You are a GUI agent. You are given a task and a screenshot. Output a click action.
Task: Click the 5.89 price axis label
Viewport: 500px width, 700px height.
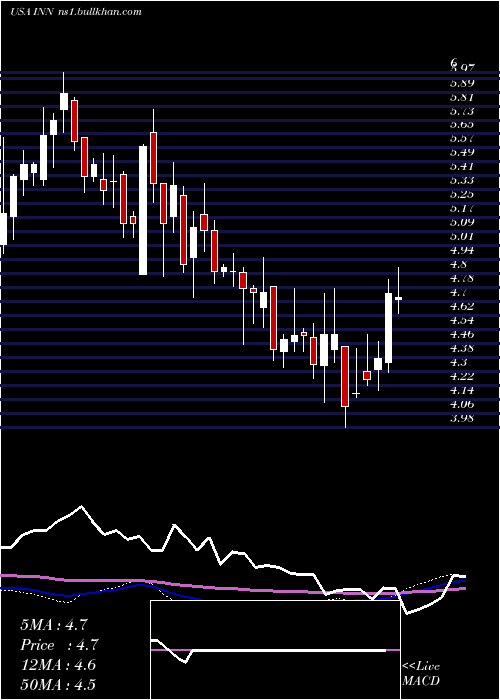tap(462, 83)
